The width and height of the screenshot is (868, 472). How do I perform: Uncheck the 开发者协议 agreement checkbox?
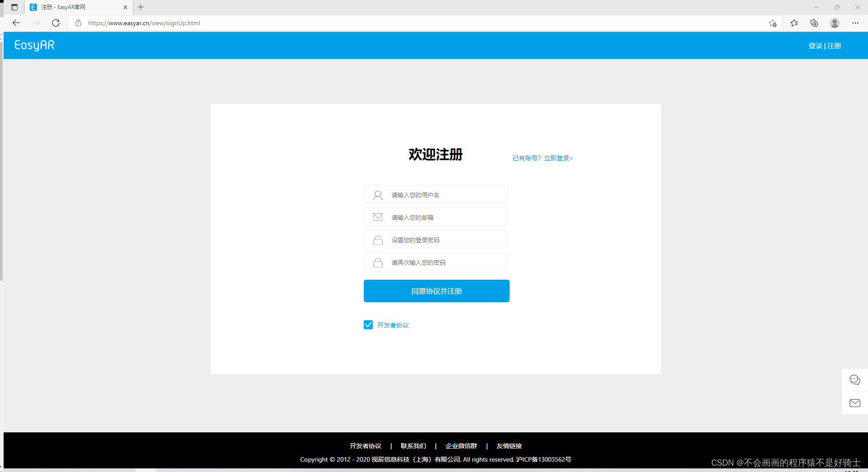368,325
